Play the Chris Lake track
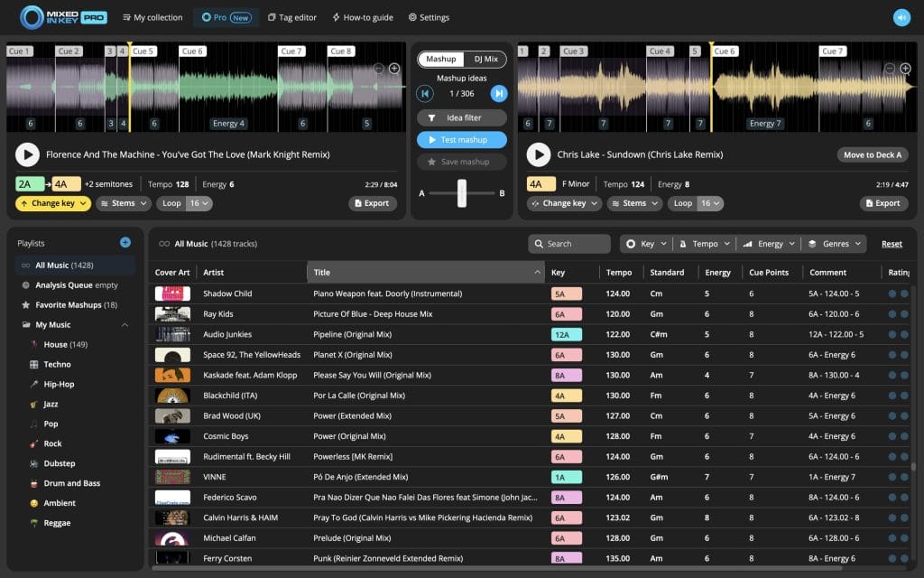The image size is (924, 578). (539, 154)
